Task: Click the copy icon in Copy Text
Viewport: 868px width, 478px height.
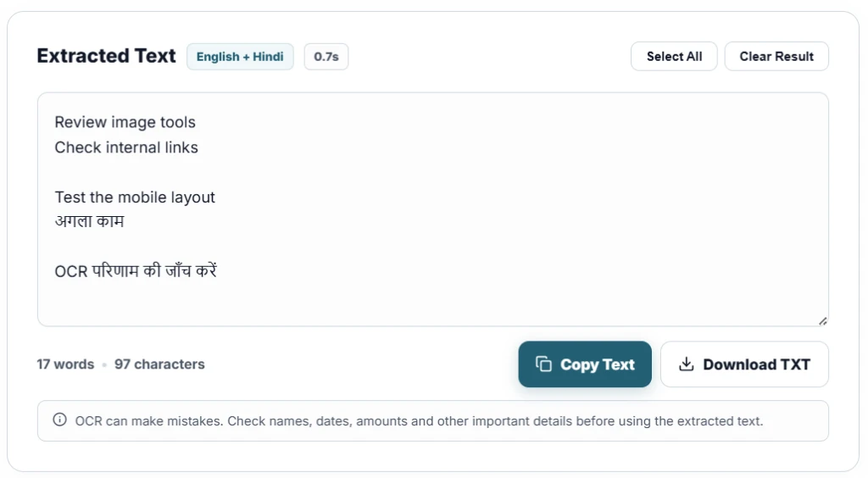Action: tap(543, 364)
